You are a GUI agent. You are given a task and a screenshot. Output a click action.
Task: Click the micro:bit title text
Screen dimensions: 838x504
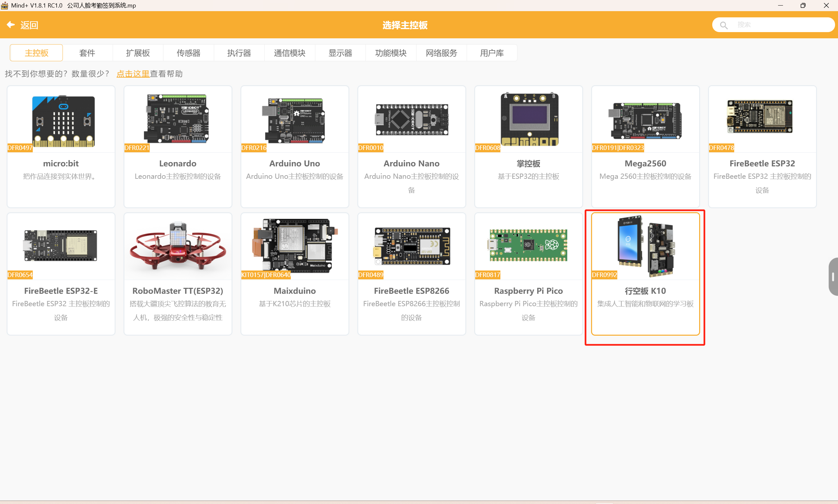point(61,163)
